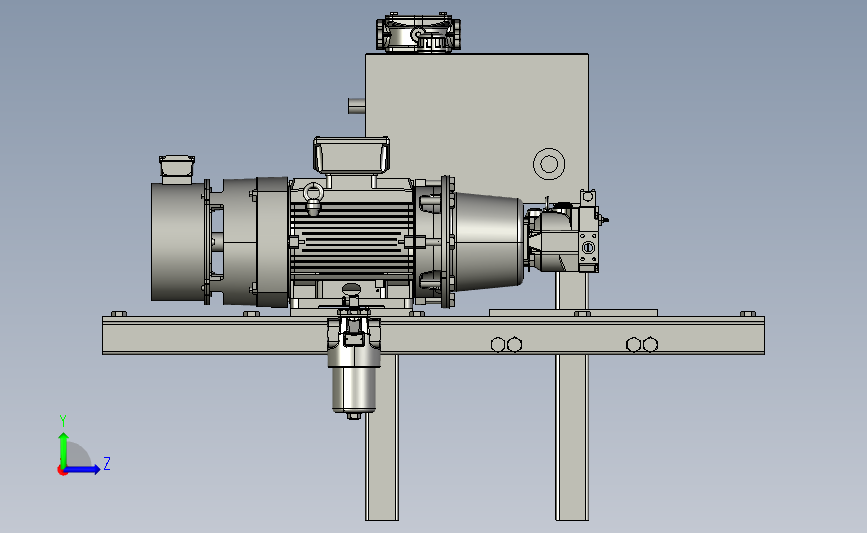This screenshot has height=533, width=867.
Task: Select the pipe stub on the tank's left side
Action: (357, 105)
